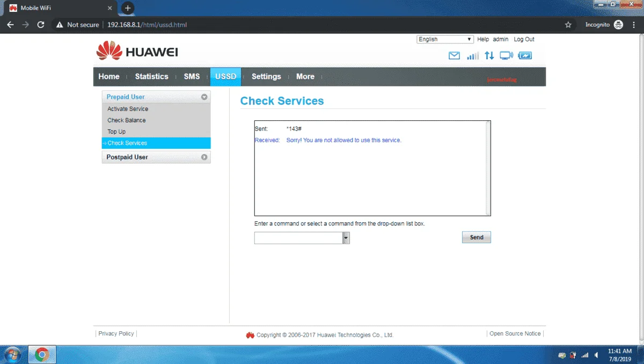The width and height of the screenshot is (644, 364).
Task: Click the Send button
Action: [477, 237]
